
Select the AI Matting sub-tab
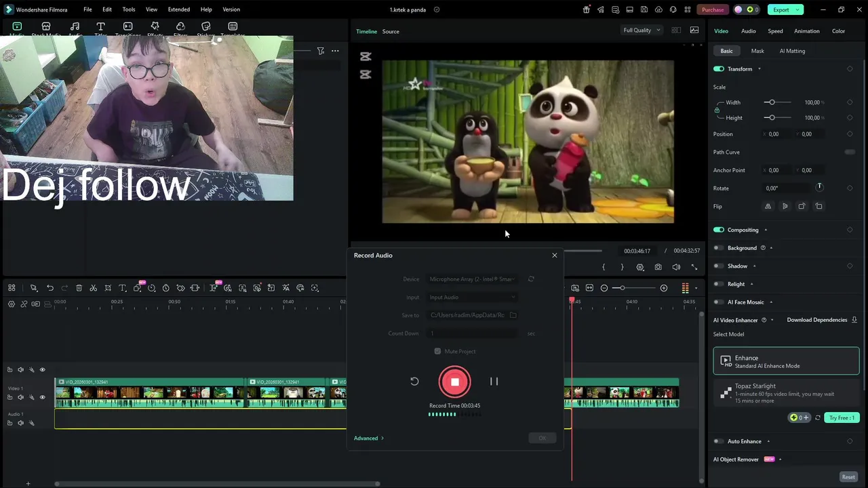point(792,51)
